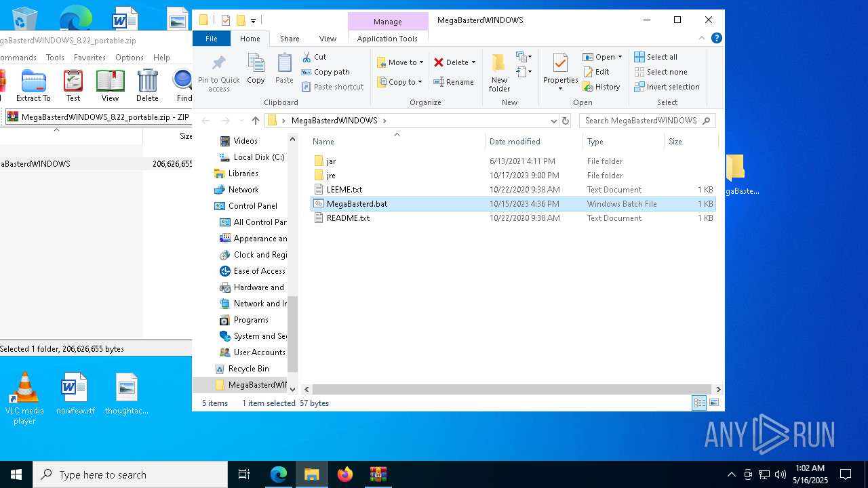868x488 pixels.
Task: Open the Properties ribbon button
Action: click(x=560, y=72)
